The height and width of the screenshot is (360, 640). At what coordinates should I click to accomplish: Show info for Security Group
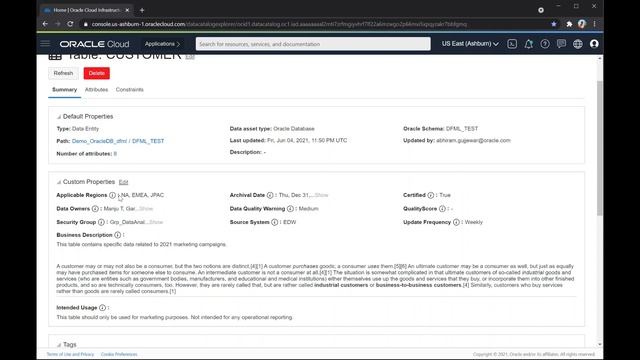tap(101, 222)
